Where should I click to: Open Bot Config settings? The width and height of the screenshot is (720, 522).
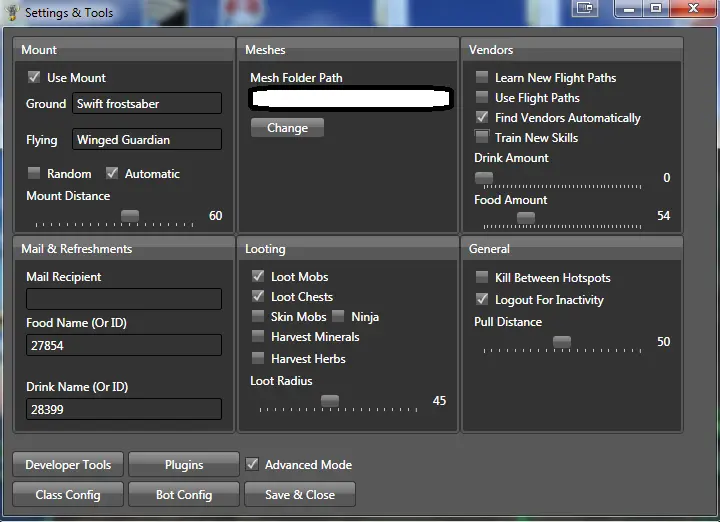click(x=184, y=494)
